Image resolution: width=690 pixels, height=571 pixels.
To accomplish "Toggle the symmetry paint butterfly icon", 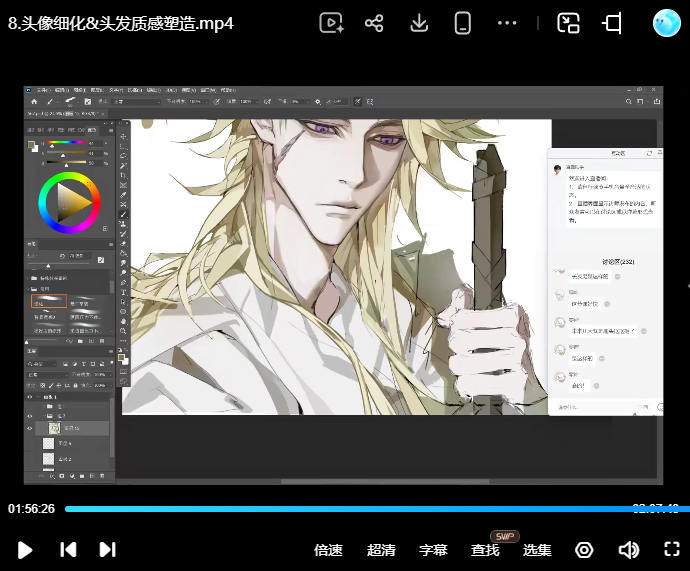I will coord(371,102).
